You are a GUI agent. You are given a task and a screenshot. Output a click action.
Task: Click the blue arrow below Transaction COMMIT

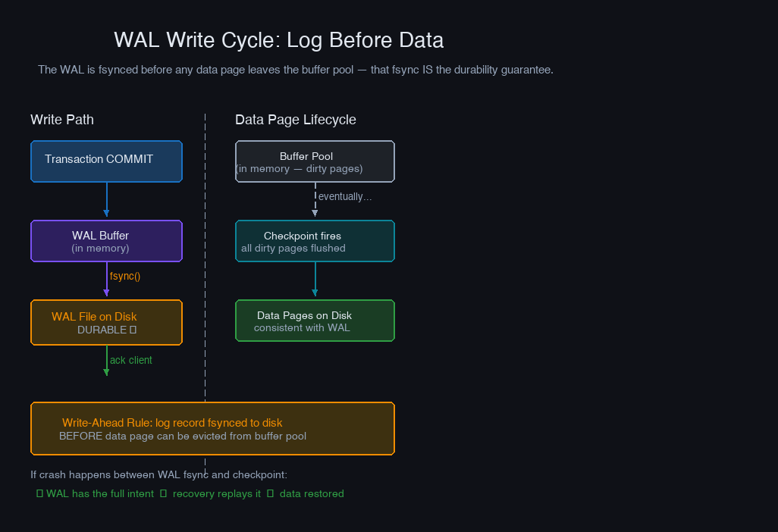[x=107, y=201]
